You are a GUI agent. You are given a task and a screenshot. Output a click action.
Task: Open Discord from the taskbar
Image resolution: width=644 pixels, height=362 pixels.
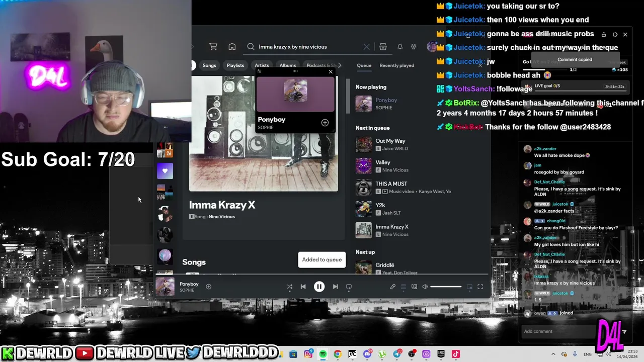point(367,354)
